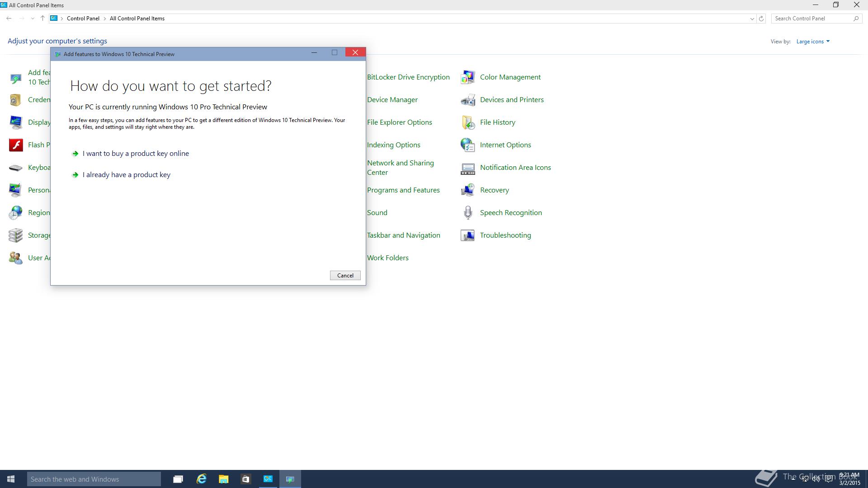Launch Internet Explorer from the taskbar
The height and width of the screenshot is (488, 868).
[201, 479]
